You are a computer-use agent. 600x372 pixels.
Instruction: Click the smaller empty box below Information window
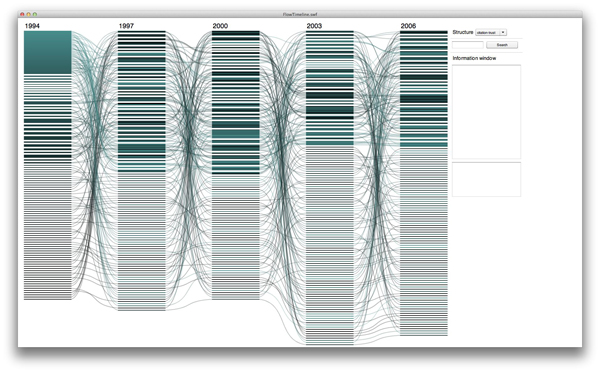[486, 179]
